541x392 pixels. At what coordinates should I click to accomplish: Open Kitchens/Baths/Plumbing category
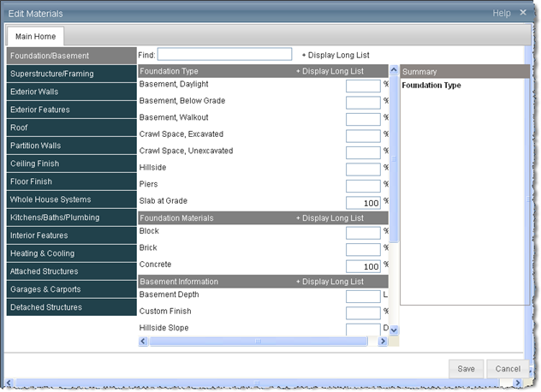(71, 217)
